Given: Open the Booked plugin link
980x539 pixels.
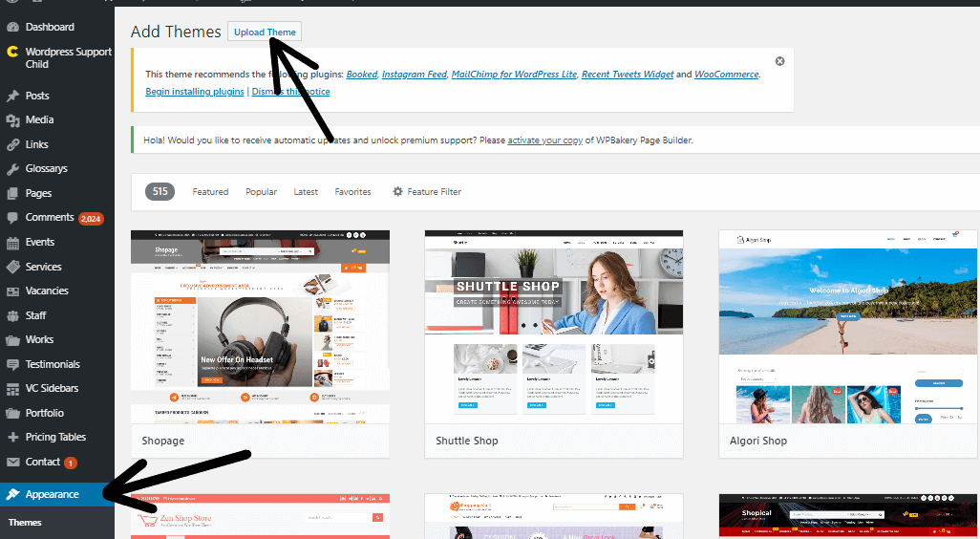Looking at the screenshot, I should click(362, 75).
